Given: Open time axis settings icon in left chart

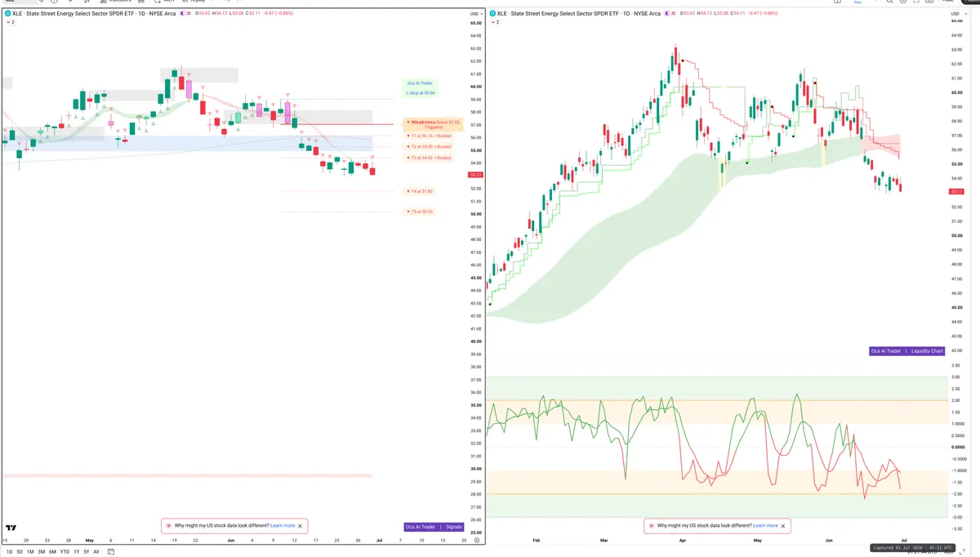Looking at the screenshot, I should pyautogui.click(x=476, y=541).
